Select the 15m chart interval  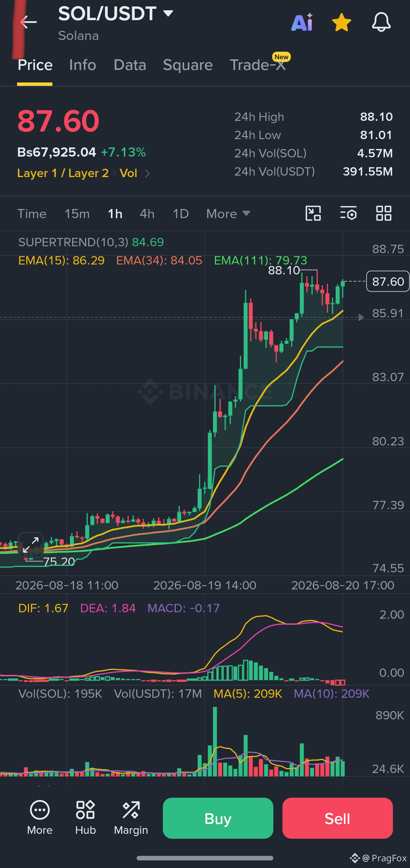77,214
